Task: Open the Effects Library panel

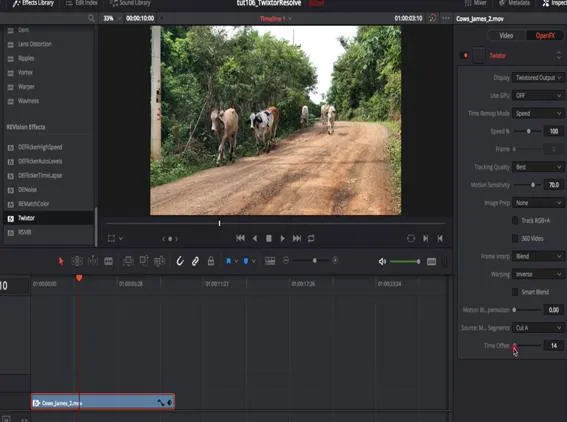Action: coord(33,3)
